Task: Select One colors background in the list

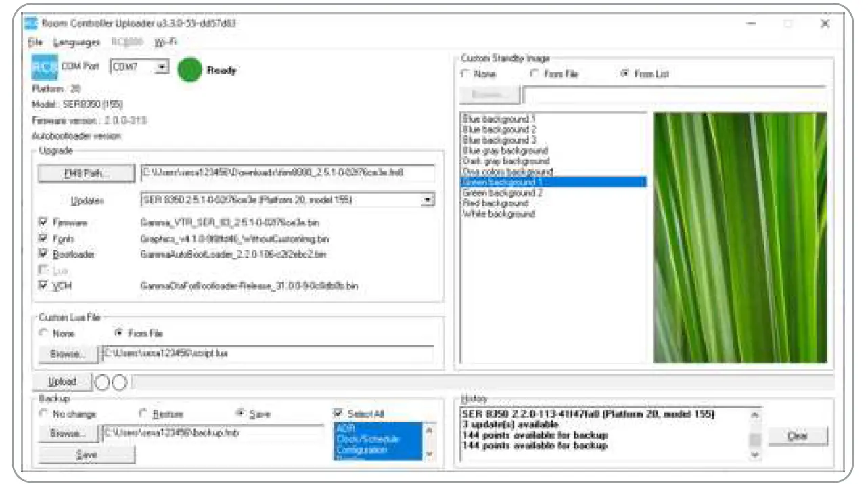Action: point(553,172)
